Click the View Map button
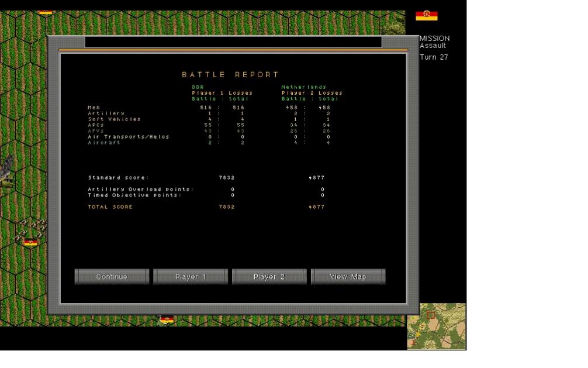Viewport: 588px width, 368px height. (348, 277)
